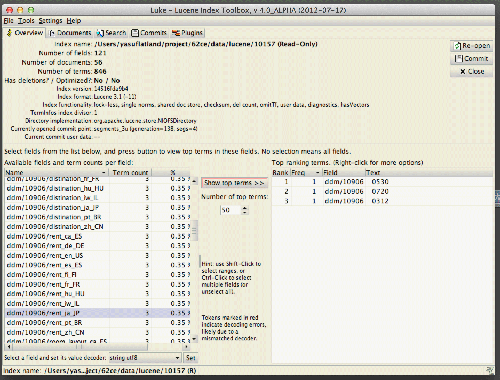Click the Search tab magnifier icon
This screenshot has height=380, width=500.
click(x=100, y=33)
